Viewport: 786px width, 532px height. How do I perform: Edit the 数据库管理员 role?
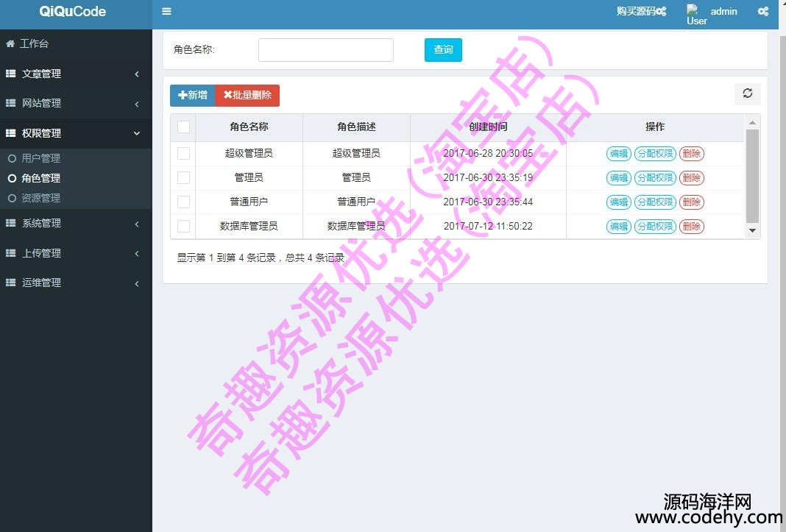619,226
